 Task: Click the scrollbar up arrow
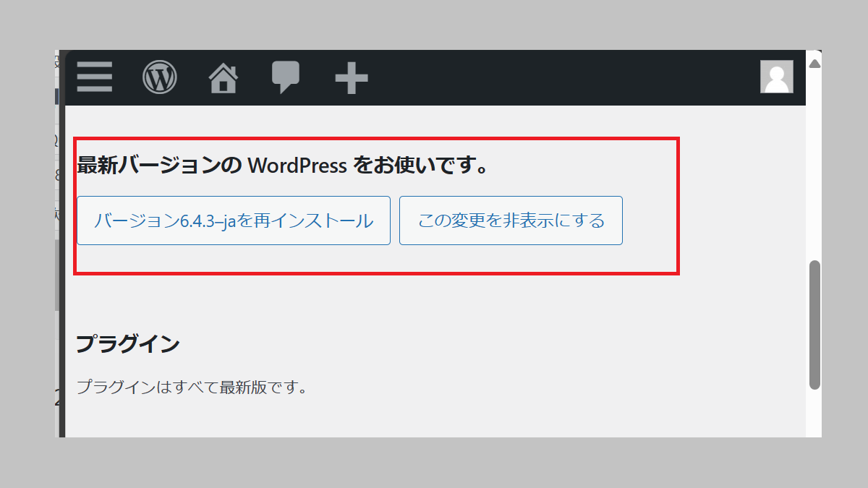[814, 64]
